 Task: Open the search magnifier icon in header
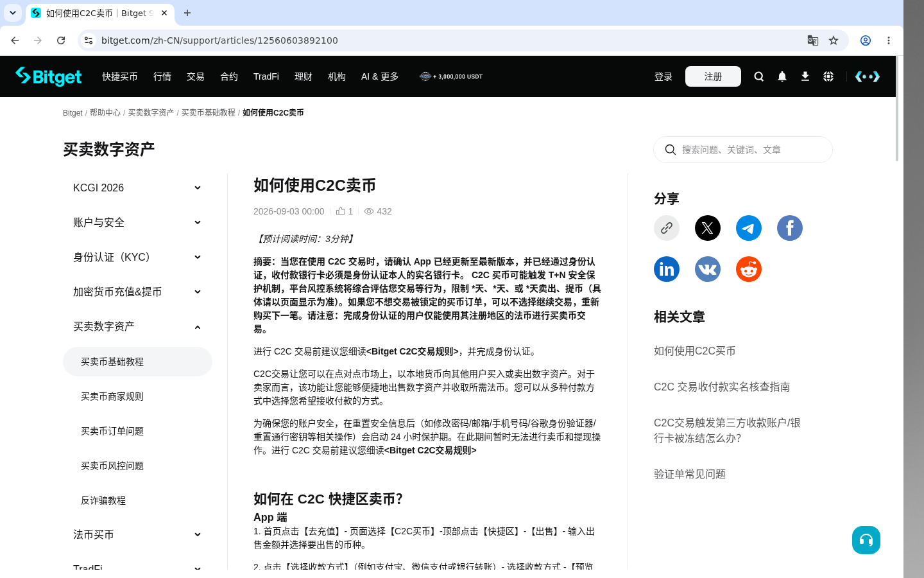759,76
